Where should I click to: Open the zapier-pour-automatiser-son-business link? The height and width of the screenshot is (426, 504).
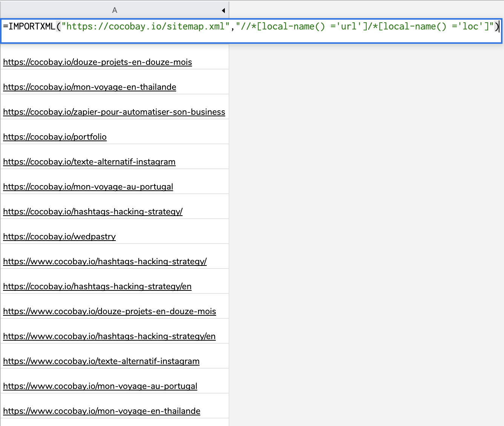click(114, 112)
